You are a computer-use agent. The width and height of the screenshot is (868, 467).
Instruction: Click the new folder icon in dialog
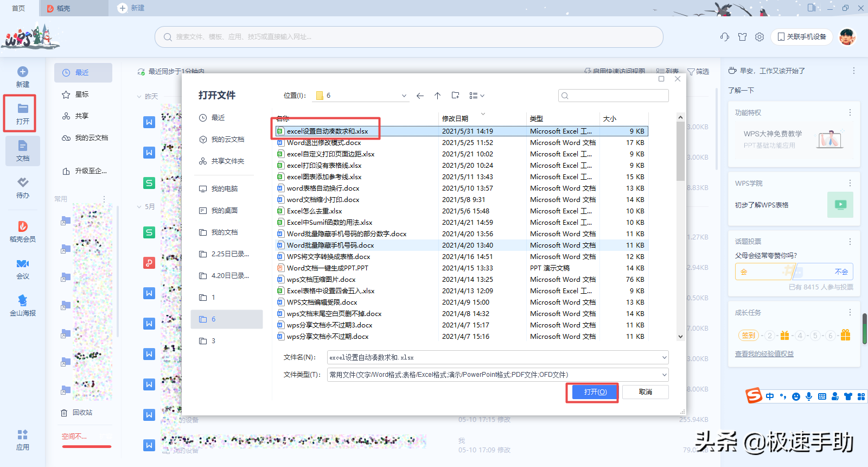[455, 96]
